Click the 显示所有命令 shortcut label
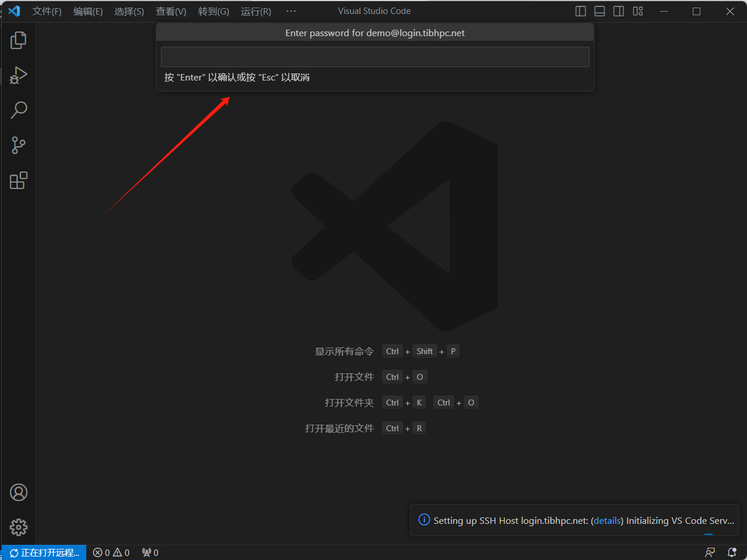The image size is (747, 560). pos(344,351)
